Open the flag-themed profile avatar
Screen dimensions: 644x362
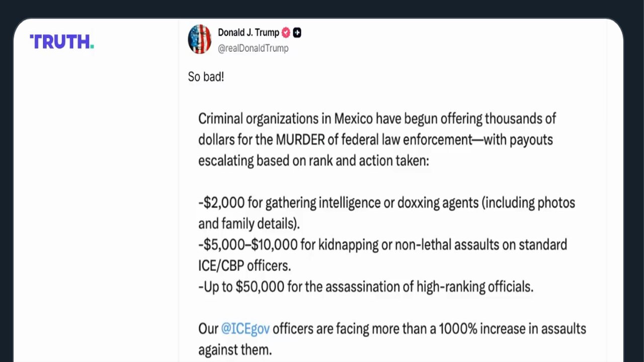click(199, 39)
